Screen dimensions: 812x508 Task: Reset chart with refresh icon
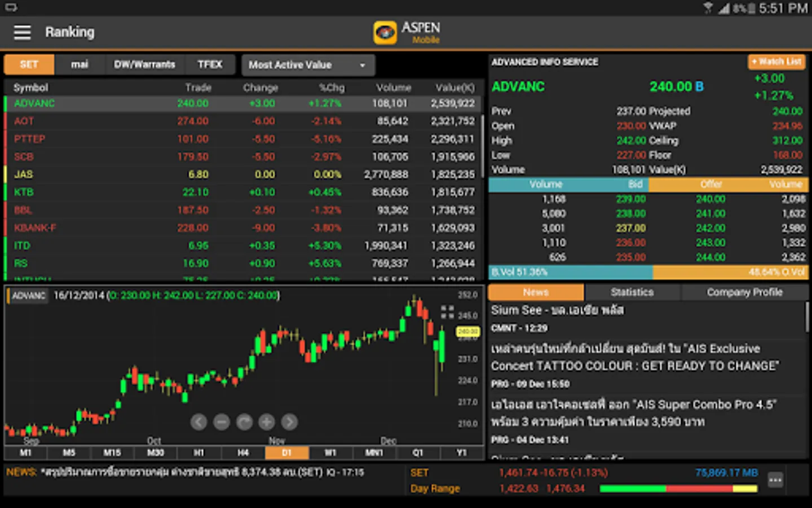click(244, 422)
